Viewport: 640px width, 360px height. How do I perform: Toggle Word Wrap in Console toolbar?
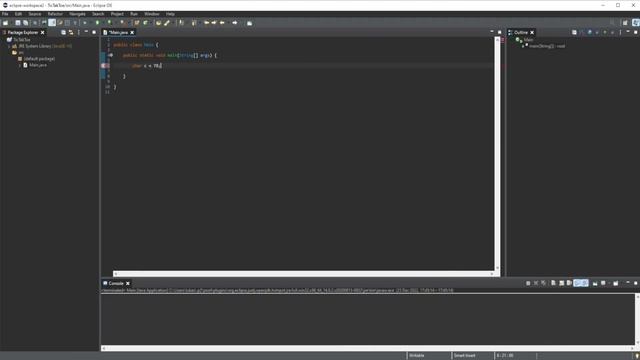(569, 283)
